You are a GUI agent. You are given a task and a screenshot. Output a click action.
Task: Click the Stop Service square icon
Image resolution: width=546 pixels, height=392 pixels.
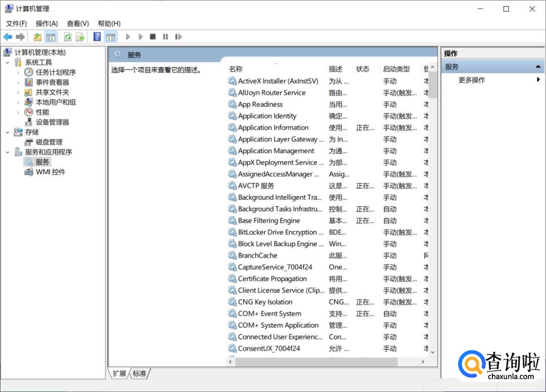tap(153, 36)
